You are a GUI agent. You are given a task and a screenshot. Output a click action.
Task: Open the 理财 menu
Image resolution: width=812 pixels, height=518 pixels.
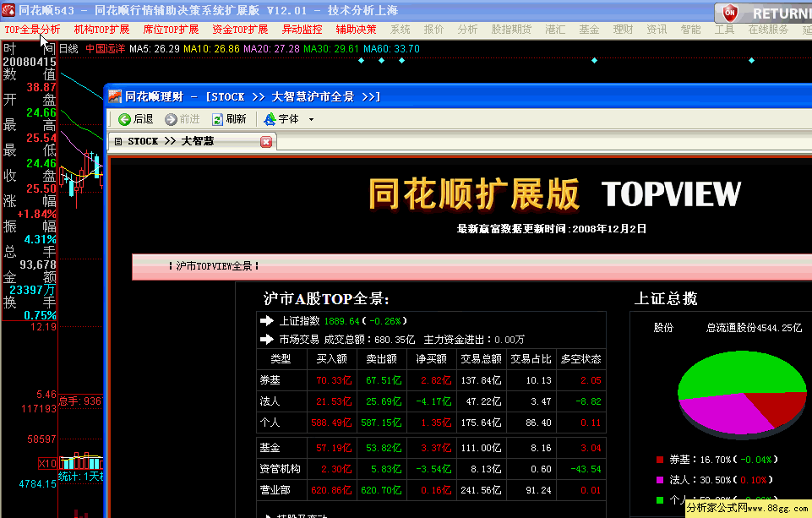point(623,30)
